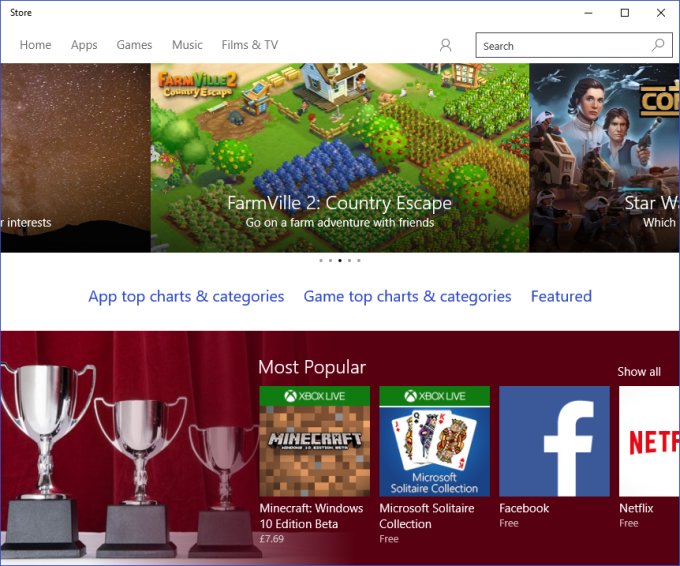This screenshot has width=680, height=566.
Task: Select the last carousel indicator dot
Action: click(x=359, y=261)
